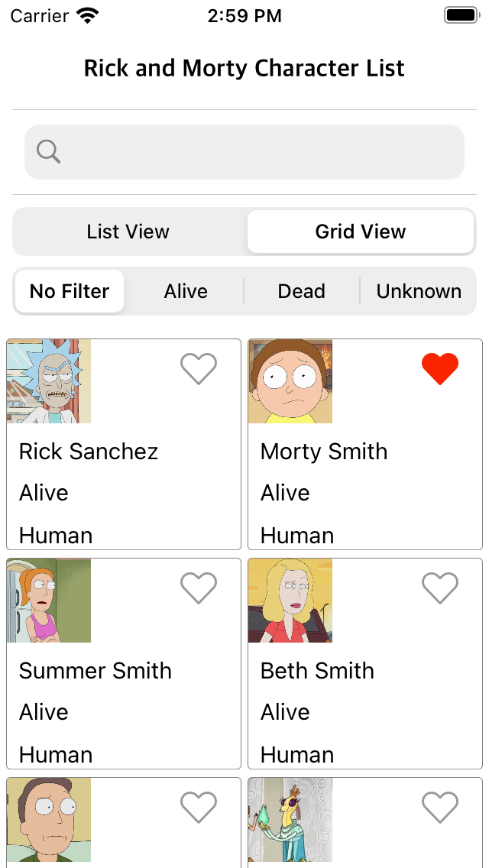Tap Morty Smith's portrait thumbnail
This screenshot has height=868, width=489.
point(290,381)
